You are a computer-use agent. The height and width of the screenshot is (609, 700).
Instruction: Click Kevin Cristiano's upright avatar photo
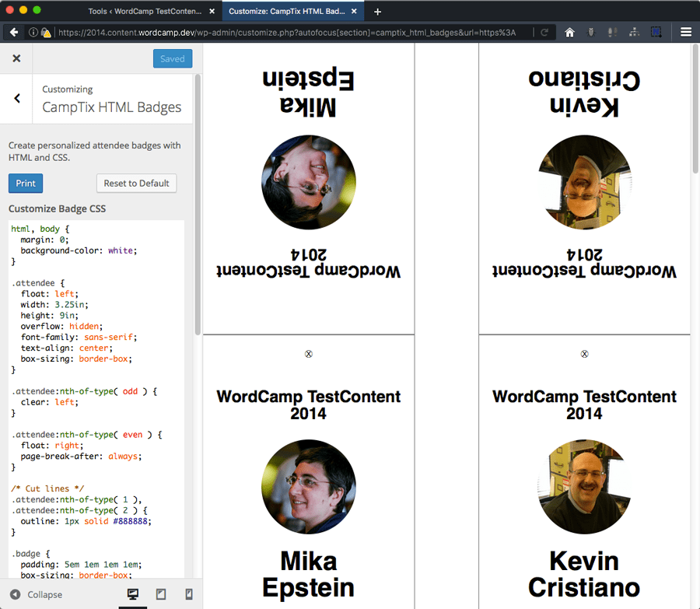pyautogui.click(x=584, y=487)
